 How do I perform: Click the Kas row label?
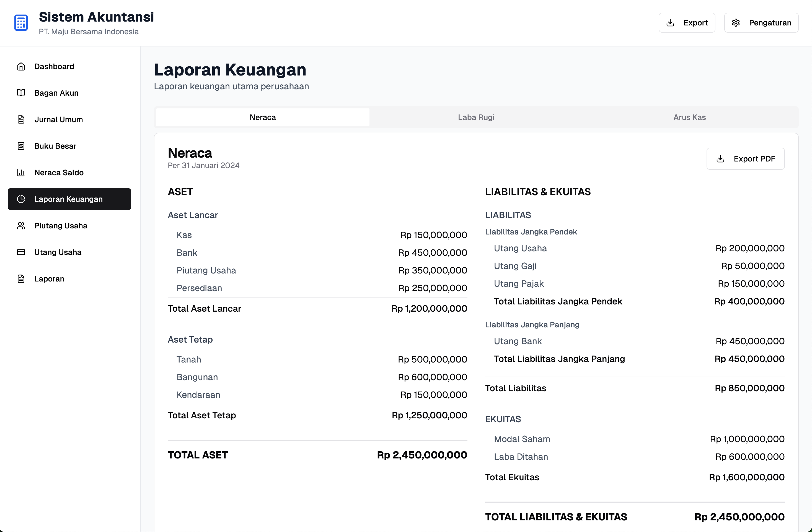[184, 235]
